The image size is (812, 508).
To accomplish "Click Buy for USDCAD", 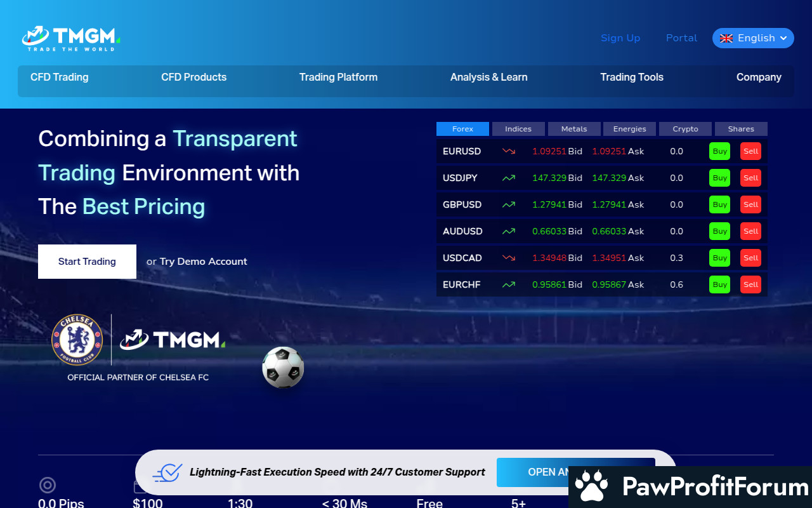I will click(x=719, y=258).
